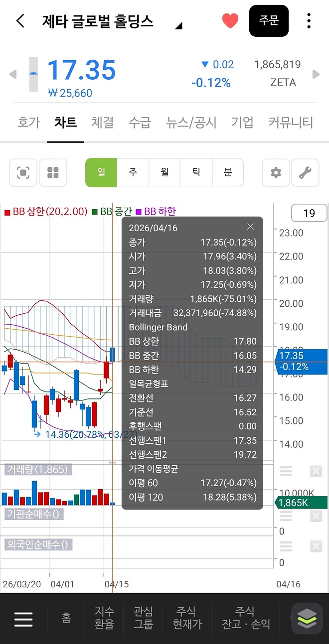Click the 19 candle-count field

pos(309,213)
